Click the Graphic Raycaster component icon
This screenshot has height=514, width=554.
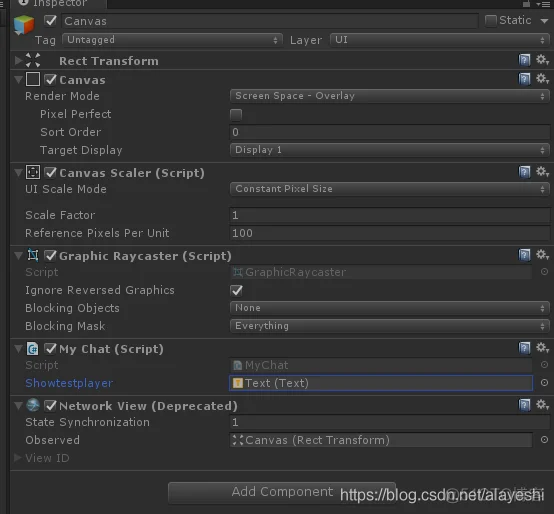pyautogui.click(x=33, y=255)
